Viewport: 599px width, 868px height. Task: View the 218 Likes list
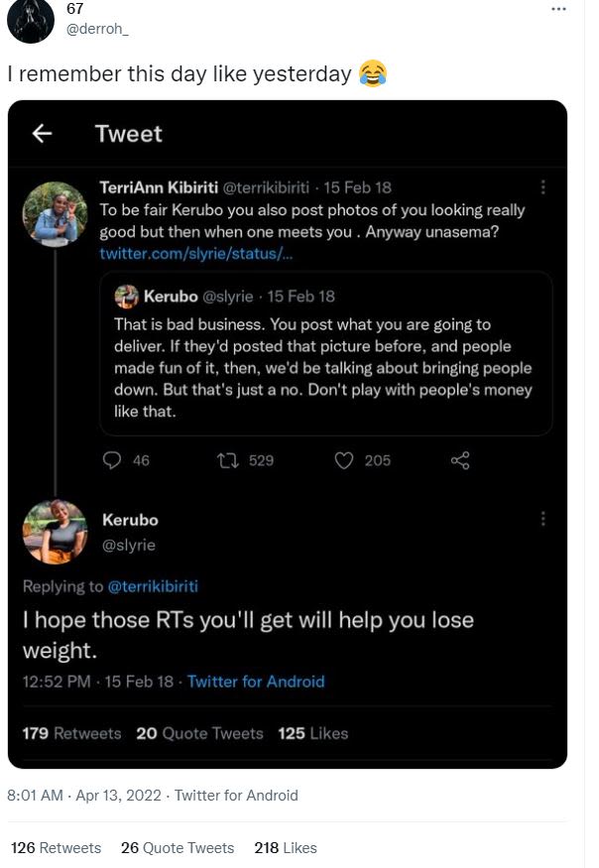click(x=286, y=848)
